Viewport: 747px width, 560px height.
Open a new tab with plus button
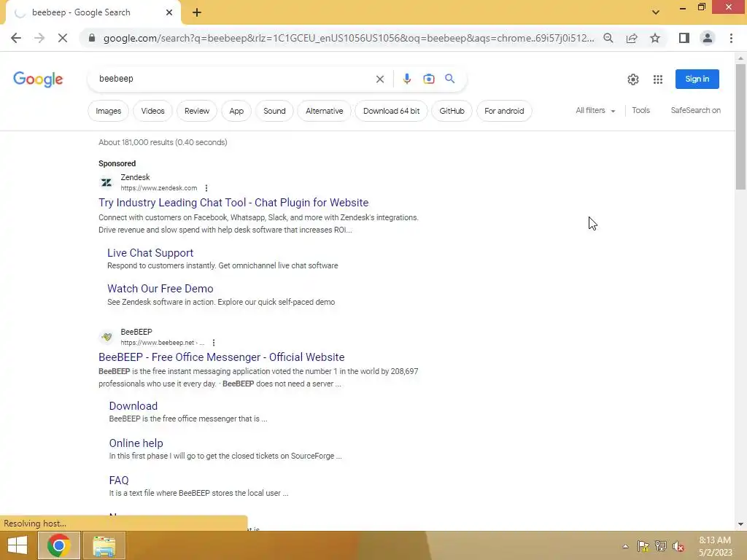coord(197,12)
